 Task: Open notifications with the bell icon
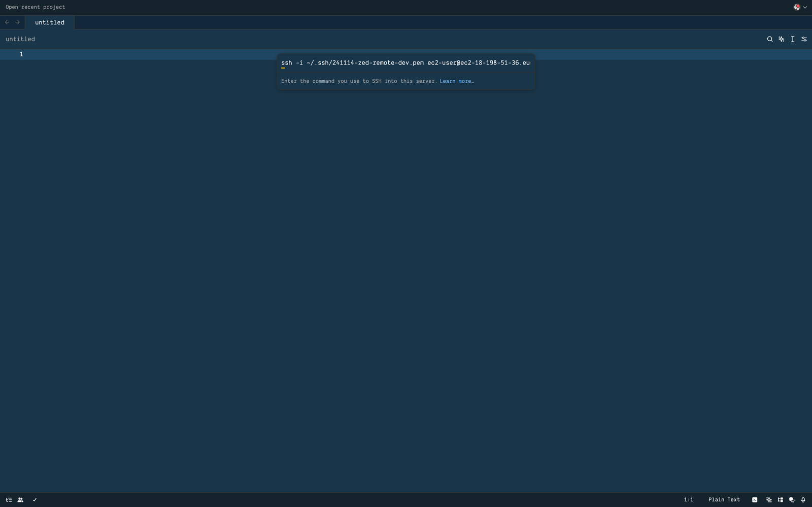point(803,499)
